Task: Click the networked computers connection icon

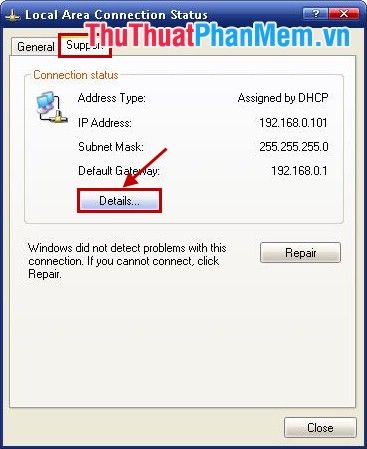Action: (x=52, y=108)
